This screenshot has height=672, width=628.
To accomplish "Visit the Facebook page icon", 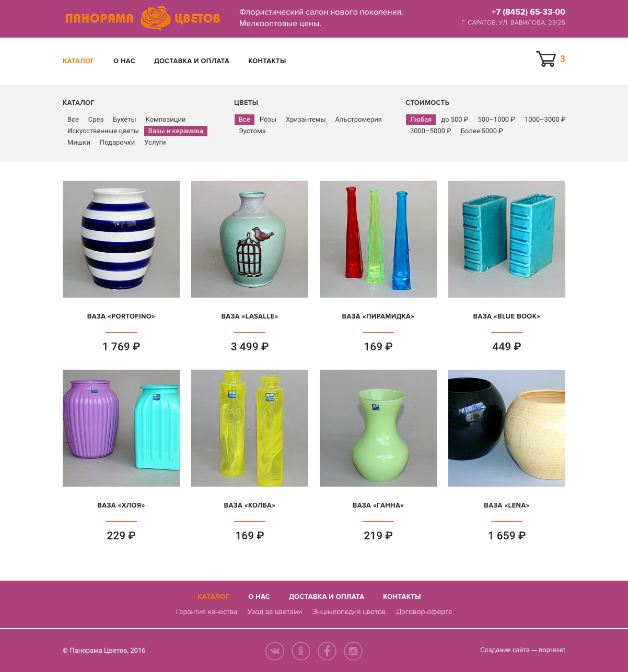I will click(327, 651).
